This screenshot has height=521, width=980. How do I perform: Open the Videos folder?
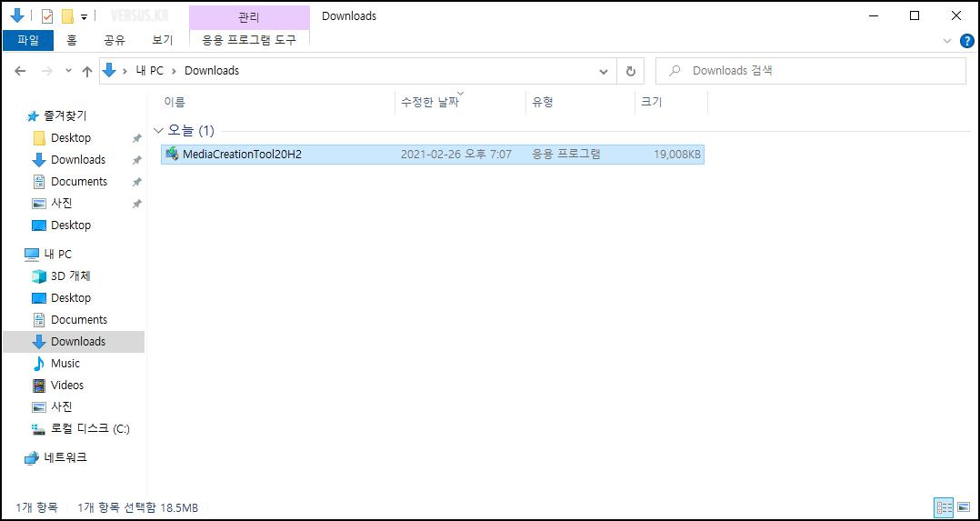click(67, 386)
